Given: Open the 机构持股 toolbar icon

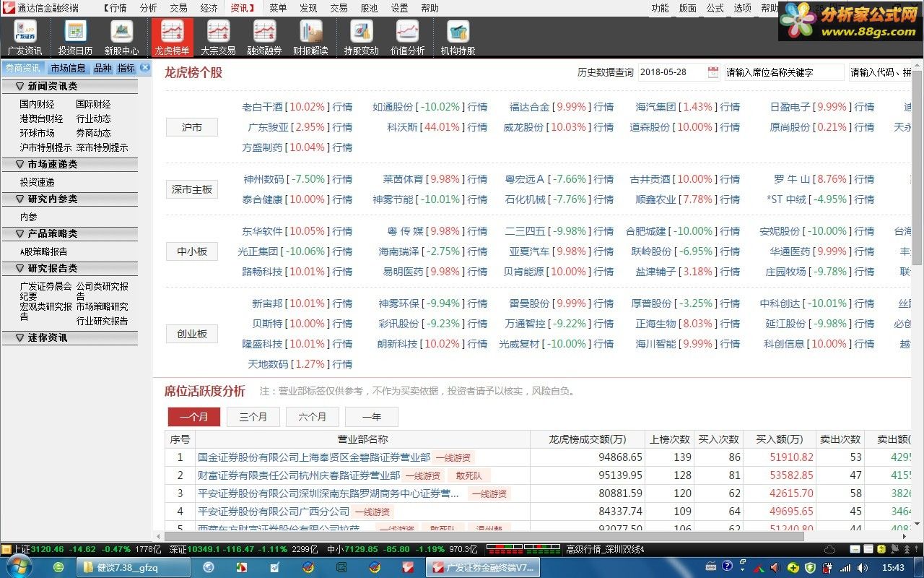Looking at the screenshot, I should click(x=458, y=38).
